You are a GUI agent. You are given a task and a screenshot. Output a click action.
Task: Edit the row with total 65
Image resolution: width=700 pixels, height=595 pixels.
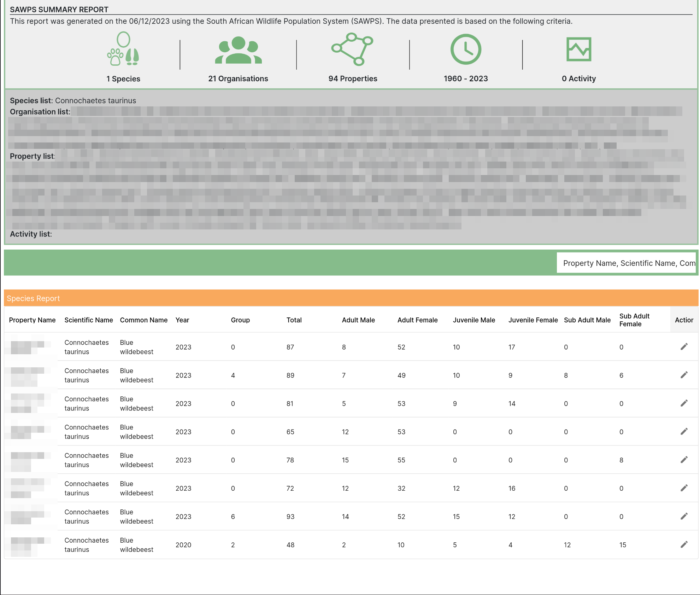684,432
